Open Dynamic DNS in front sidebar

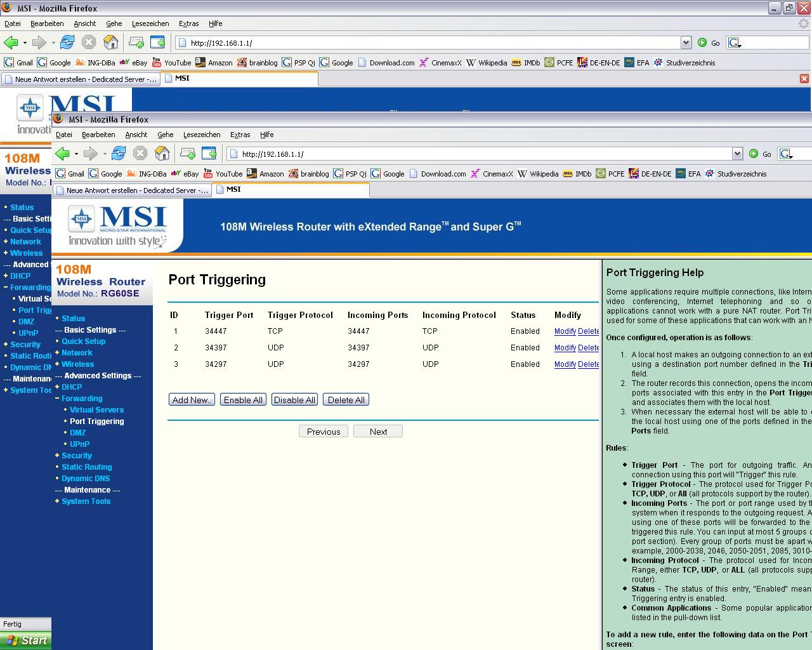(86, 478)
